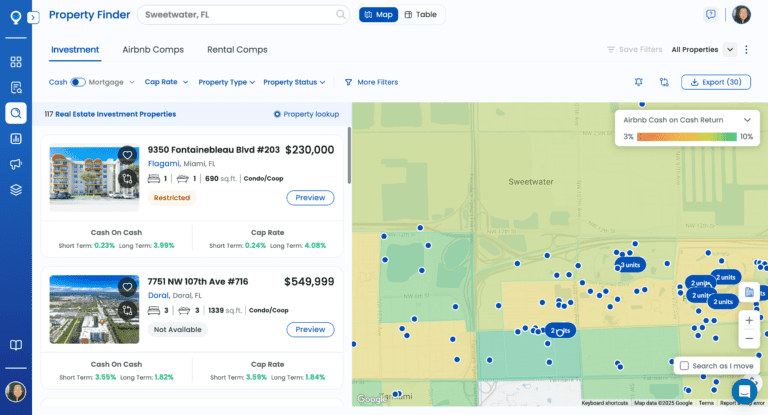Click compare icon on 7751 NW 107th Ave

click(x=127, y=311)
